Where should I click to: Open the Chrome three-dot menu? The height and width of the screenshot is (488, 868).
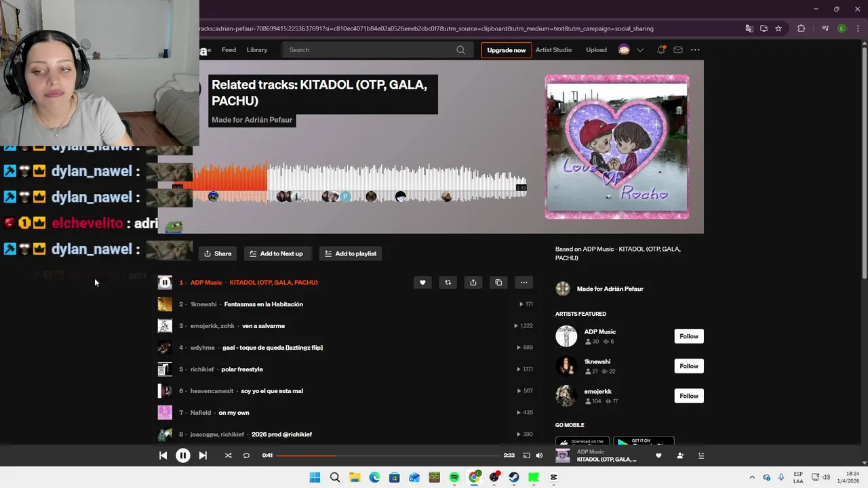pyautogui.click(x=857, y=28)
